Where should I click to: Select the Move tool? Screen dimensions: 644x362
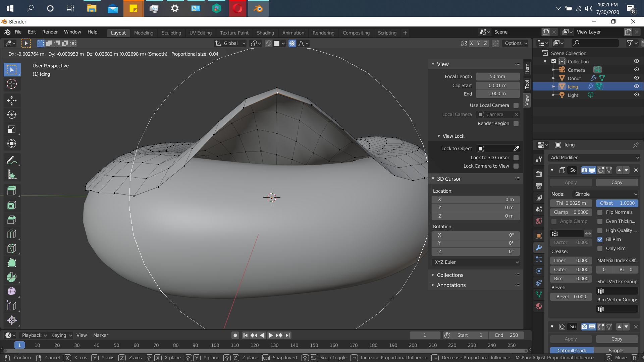[12, 100]
